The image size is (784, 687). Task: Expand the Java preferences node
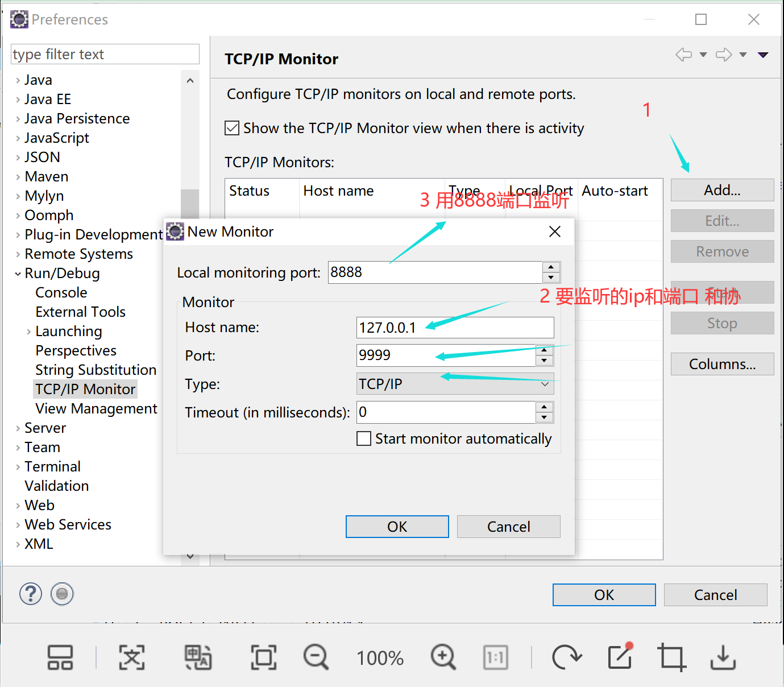[18, 80]
